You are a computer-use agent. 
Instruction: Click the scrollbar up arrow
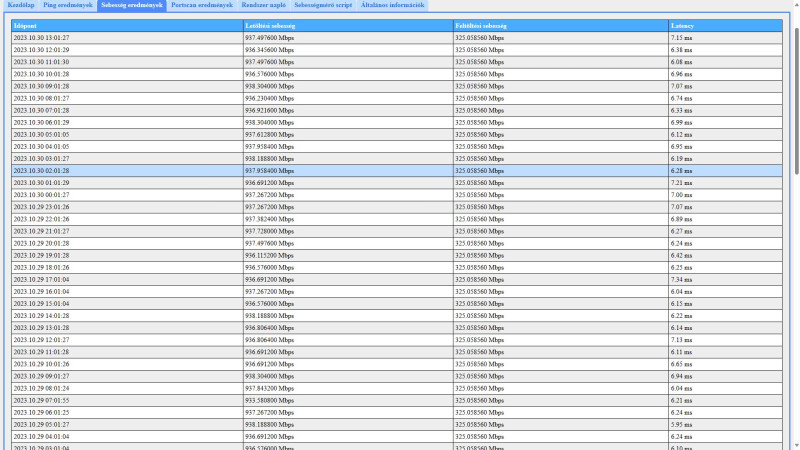coord(796,4)
